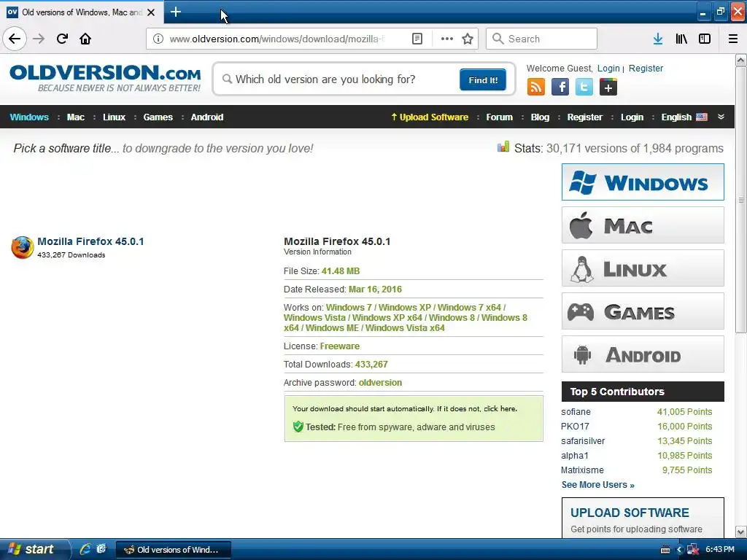747x560 pixels.
Task: Click the Register link beside Welcome Guest
Action: coord(646,68)
